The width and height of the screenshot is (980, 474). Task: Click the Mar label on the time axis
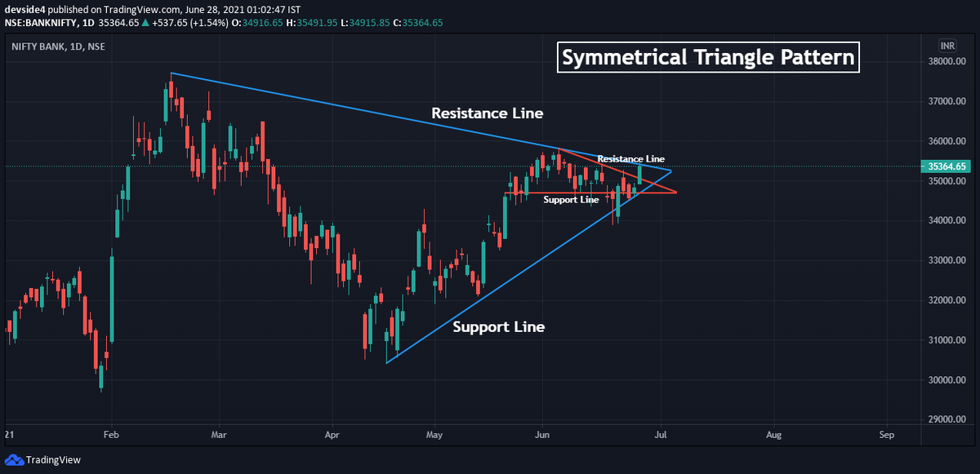click(218, 436)
